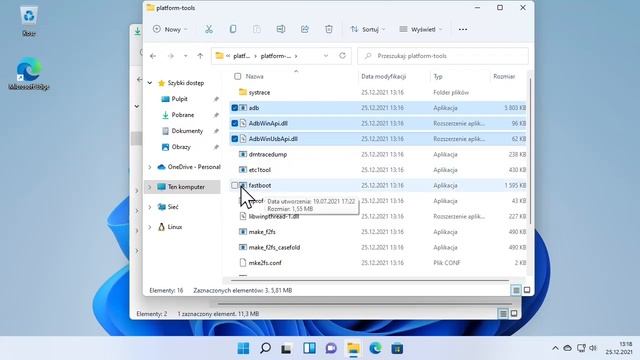Image resolution: width=640 pixels, height=360 pixels.
Task: Click the Delete trash icon in toolbar
Action: [x=329, y=29]
